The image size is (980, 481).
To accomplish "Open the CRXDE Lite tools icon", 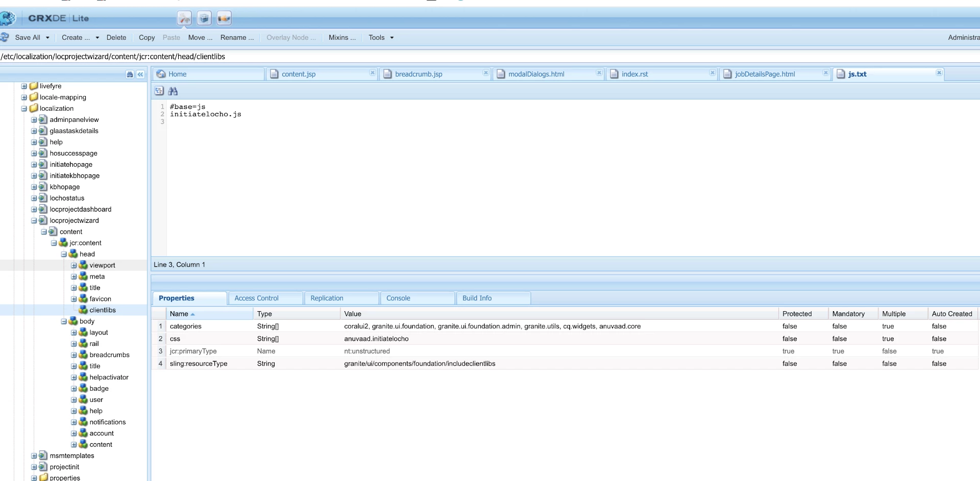I will (184, 18).
